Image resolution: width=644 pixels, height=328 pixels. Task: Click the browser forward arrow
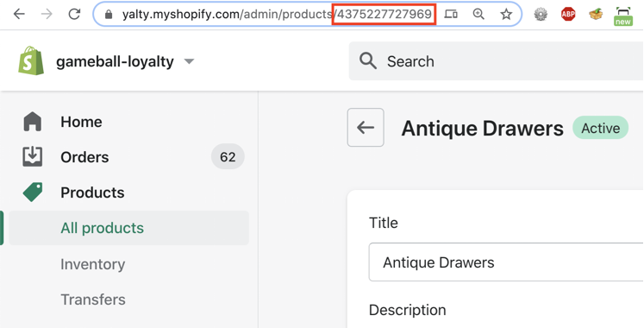pos(47,15)
